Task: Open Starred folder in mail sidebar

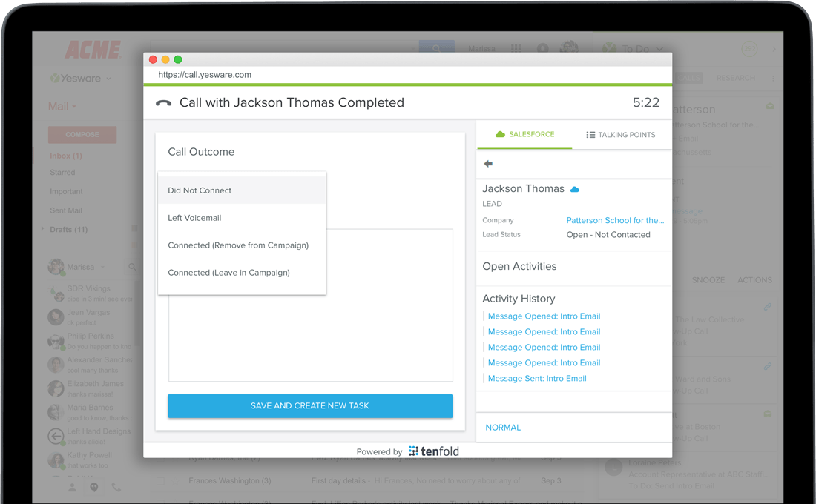Action: click(x=62, y=172)
